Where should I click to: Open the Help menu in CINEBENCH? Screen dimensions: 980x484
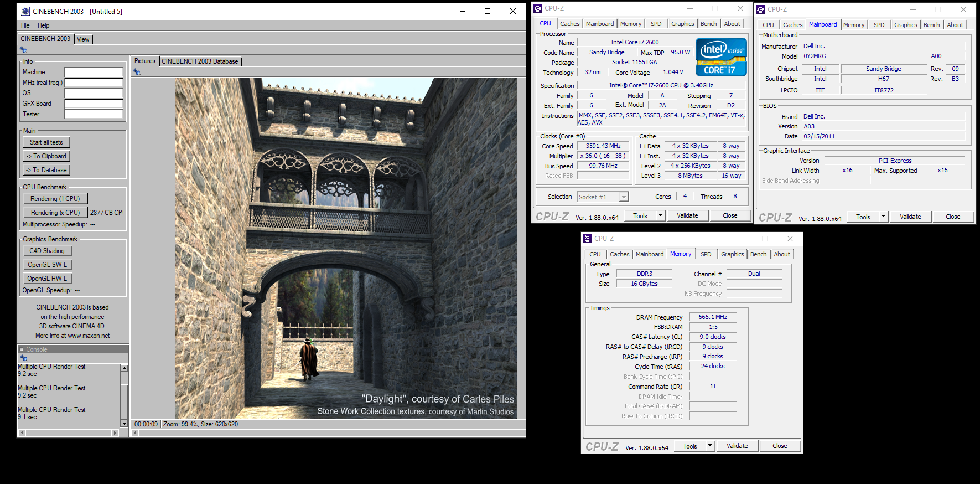coord(43,25)
